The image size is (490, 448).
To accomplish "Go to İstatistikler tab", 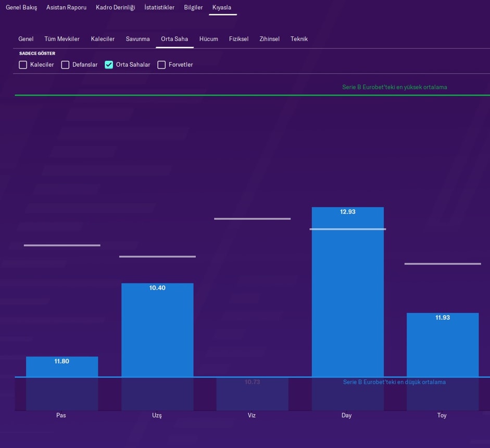I will click(x=159, y=8).
